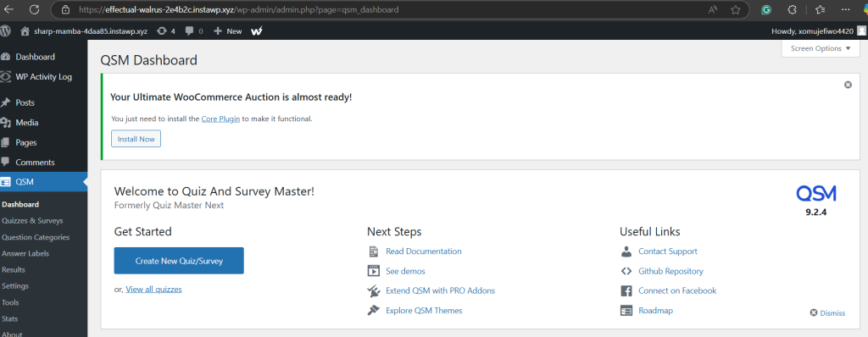Open QSM Stats submenu item
The height and width of the screenshot is (337, 868).
click(x=9, y=318)
